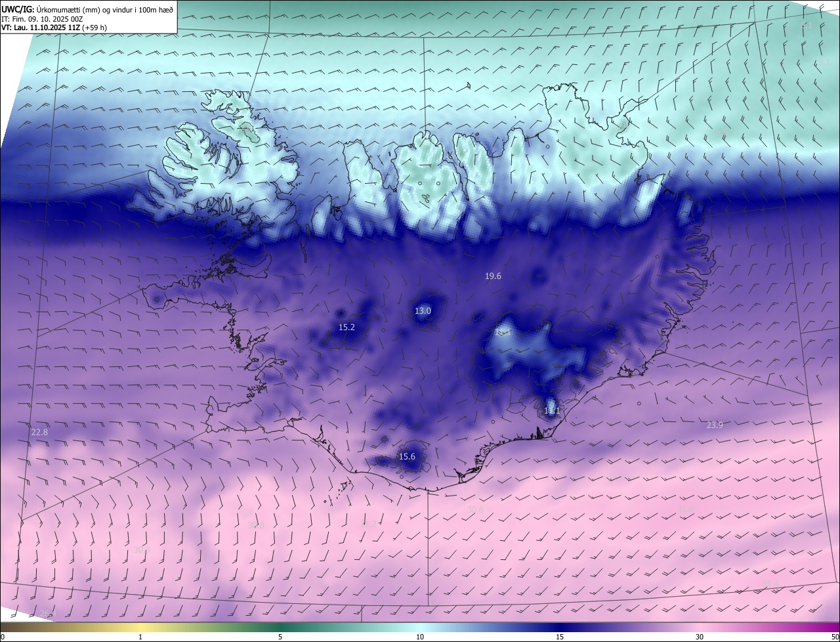The height and width of the screenshot is (642, 840).
Task: Click the '10' label on the colour scale
Action: coord(420,637)
